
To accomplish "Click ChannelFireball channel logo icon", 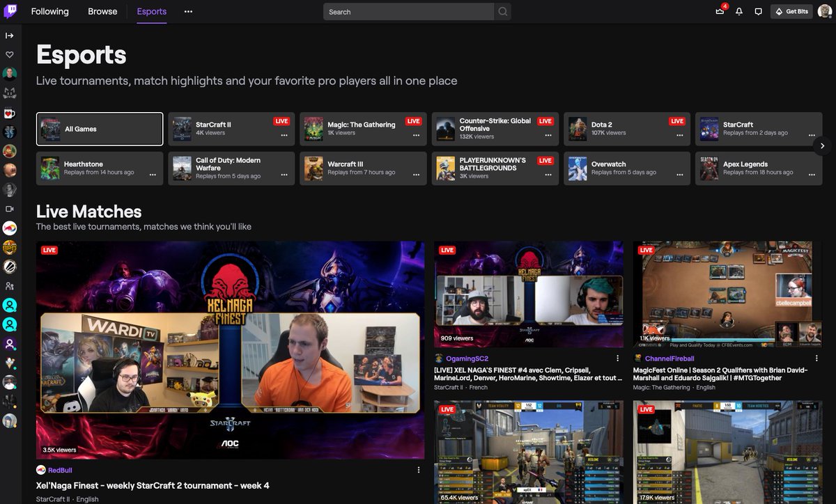I will click(x=637, y=359).
